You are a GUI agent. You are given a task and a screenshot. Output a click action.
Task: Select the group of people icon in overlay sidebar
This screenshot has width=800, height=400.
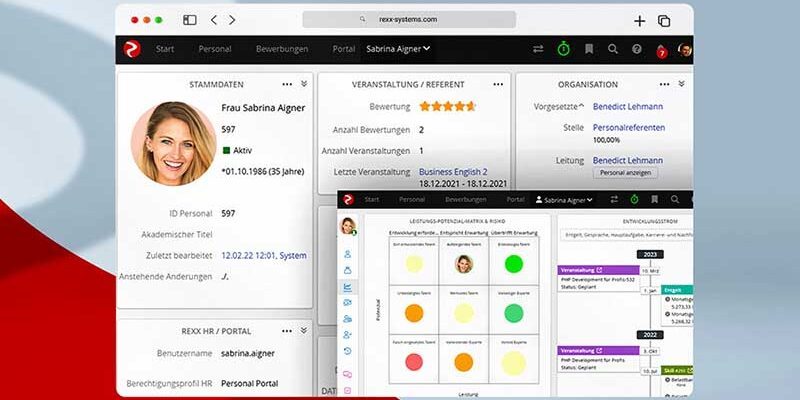click(x=347, y=319)
